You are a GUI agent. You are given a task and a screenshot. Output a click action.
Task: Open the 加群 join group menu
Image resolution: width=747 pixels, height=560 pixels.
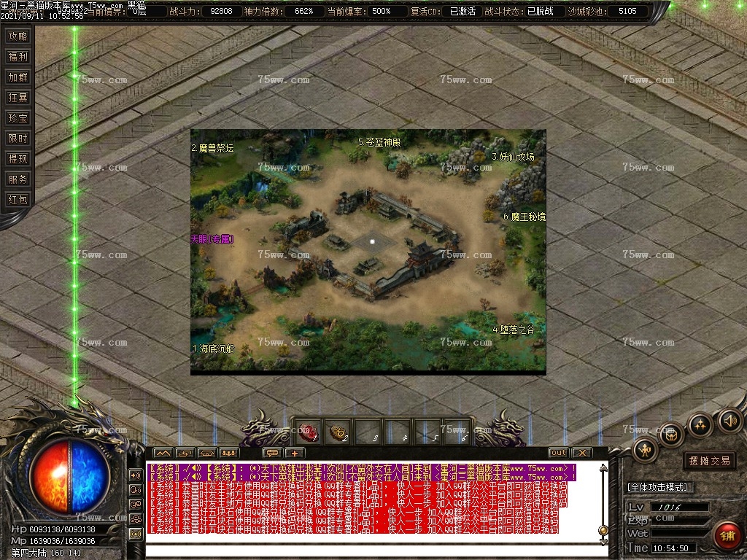pyautogui.click(x=18, y=77)
